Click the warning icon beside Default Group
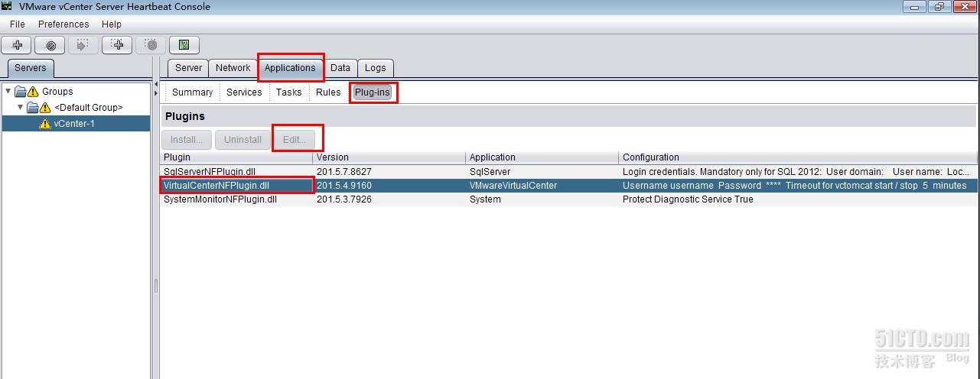The width and height of the screenshot is (980, 379). tap(45, 108)
